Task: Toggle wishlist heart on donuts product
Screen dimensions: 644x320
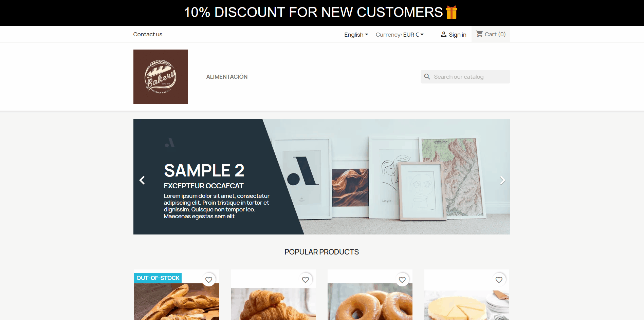Action: 402,280
